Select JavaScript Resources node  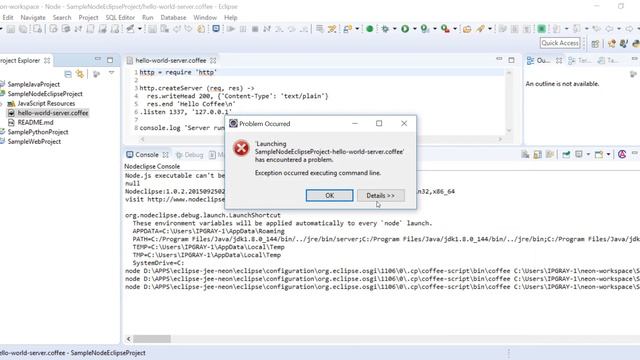46,103
